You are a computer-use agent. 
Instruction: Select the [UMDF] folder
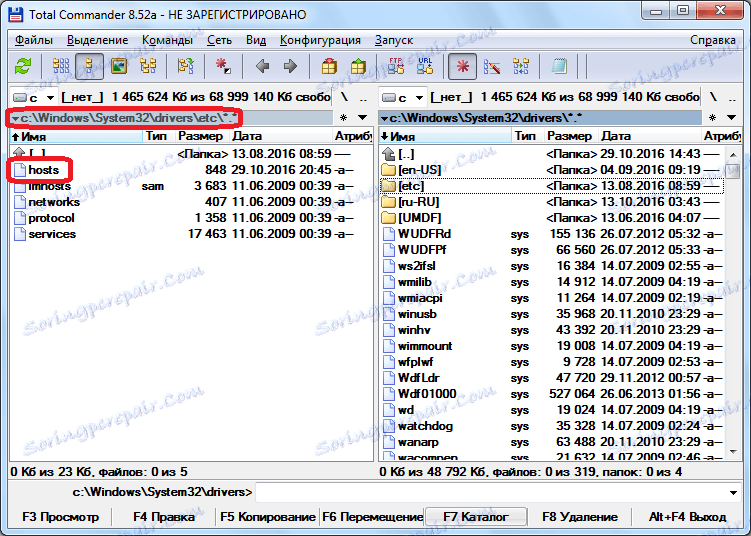552,218
